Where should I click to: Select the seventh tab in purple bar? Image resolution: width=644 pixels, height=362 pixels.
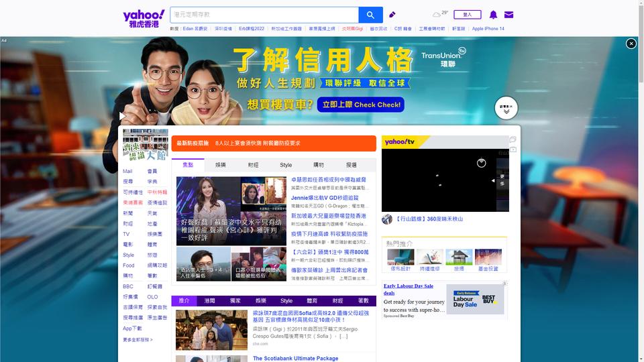337,301
